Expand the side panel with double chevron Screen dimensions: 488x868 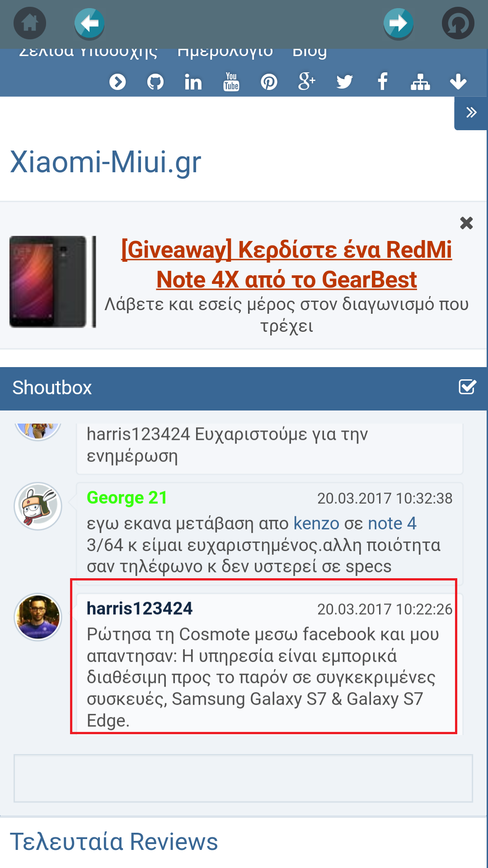[471, 112]
